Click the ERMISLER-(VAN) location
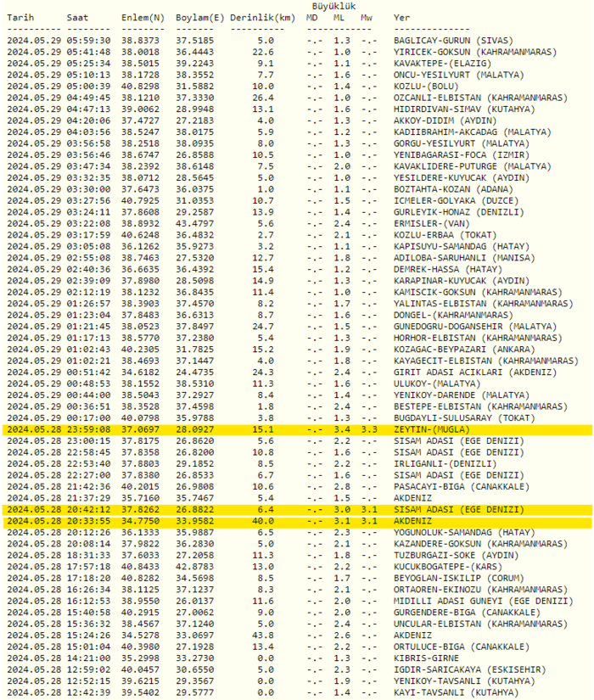 431,224
